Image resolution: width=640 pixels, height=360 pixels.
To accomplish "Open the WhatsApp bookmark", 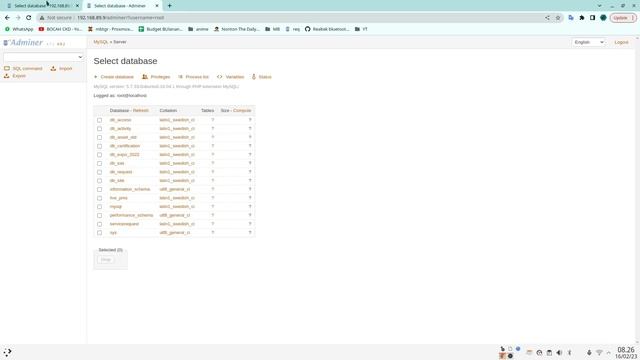I will coord(19,29).
